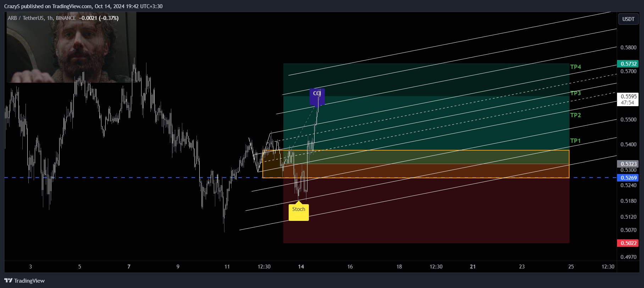The height and width of the screenshot is (288, 644).
Task: Click the 0.5500 price axis label
Action: click(x=628, y=119)
